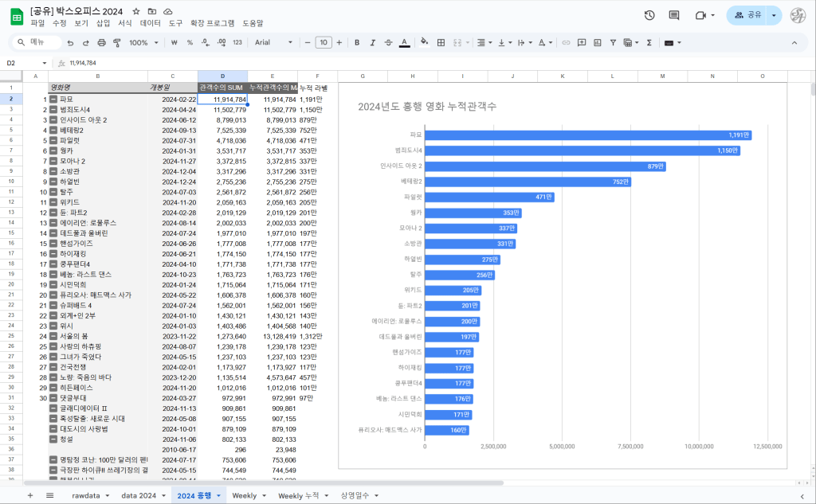The height and width of the screenshot is (504, 816).
Task: Insert a chart using toolbar icon
Action: [598, 42]
